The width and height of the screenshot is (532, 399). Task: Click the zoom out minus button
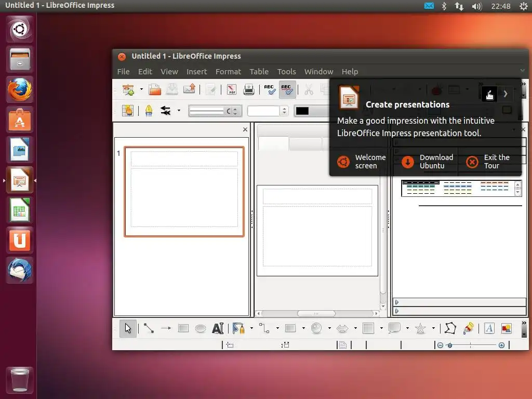coord(440,345)
